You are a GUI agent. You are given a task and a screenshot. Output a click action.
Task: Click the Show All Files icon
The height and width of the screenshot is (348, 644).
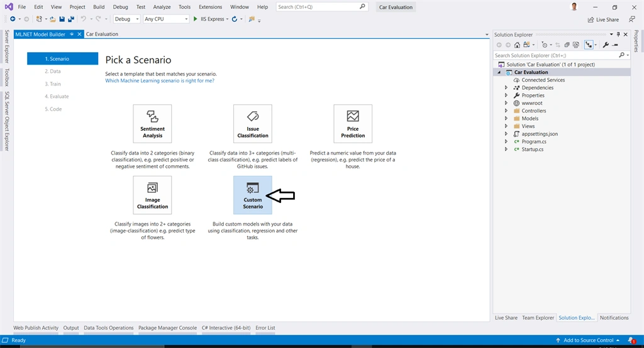point(576,45)
